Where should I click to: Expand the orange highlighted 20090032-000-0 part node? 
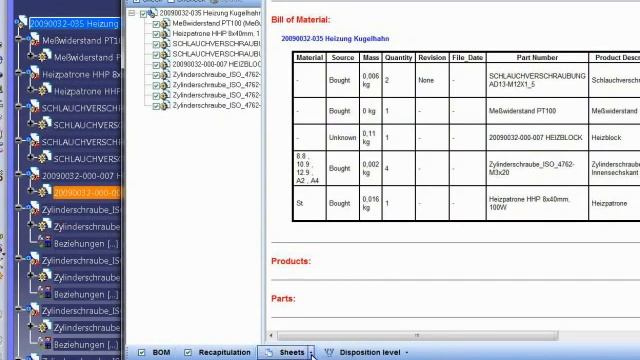pyautogui.click(x=31, y=190)
